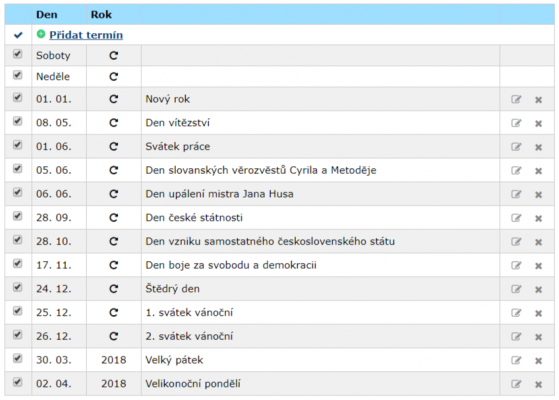Open edit icon for Štědrý den
This screenshot has height=400, width=559.
(516, 289)
